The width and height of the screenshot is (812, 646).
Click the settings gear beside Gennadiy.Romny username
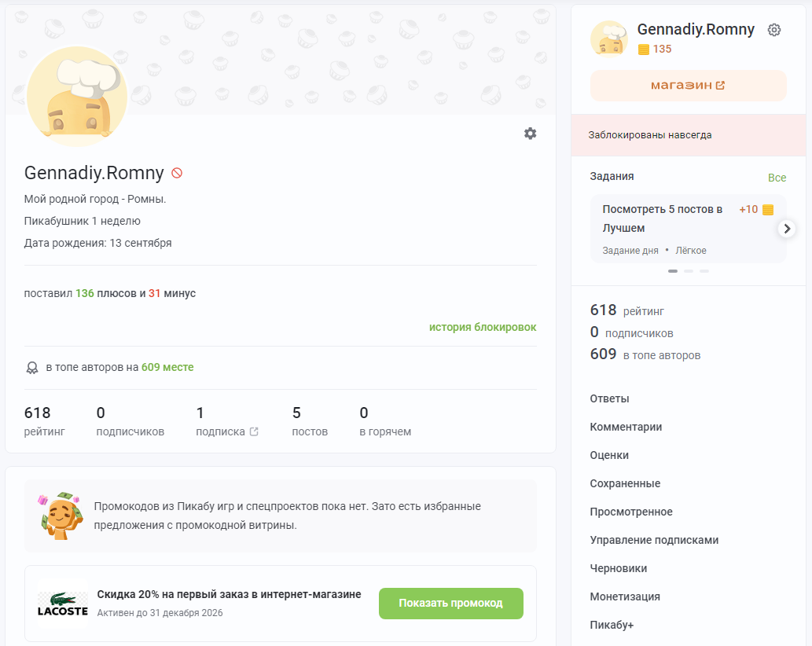pos(774,29)
